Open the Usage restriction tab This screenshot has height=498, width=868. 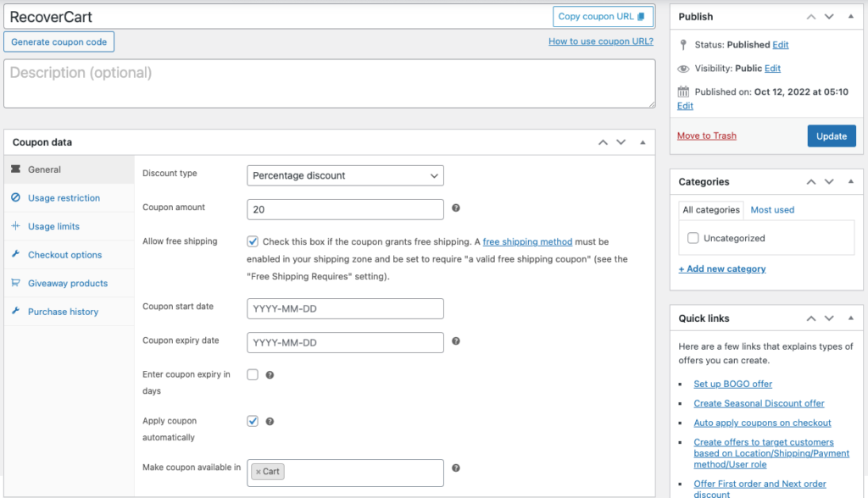click(70, 197)
